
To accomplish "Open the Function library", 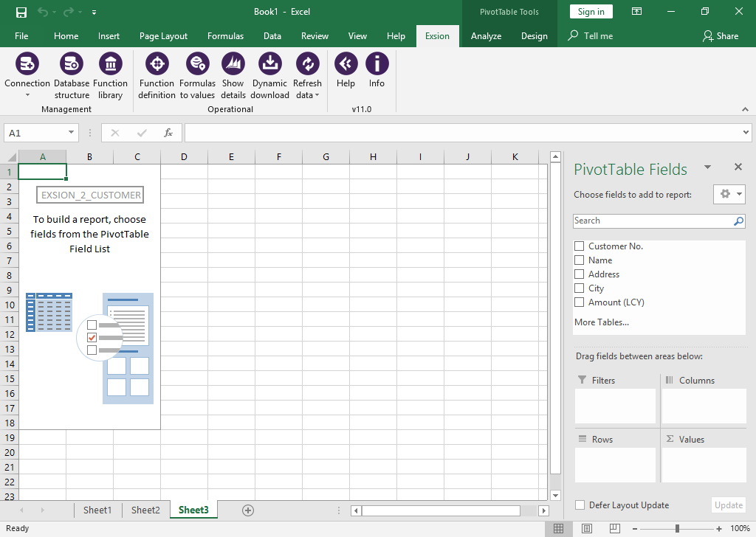I will [111, 63].
